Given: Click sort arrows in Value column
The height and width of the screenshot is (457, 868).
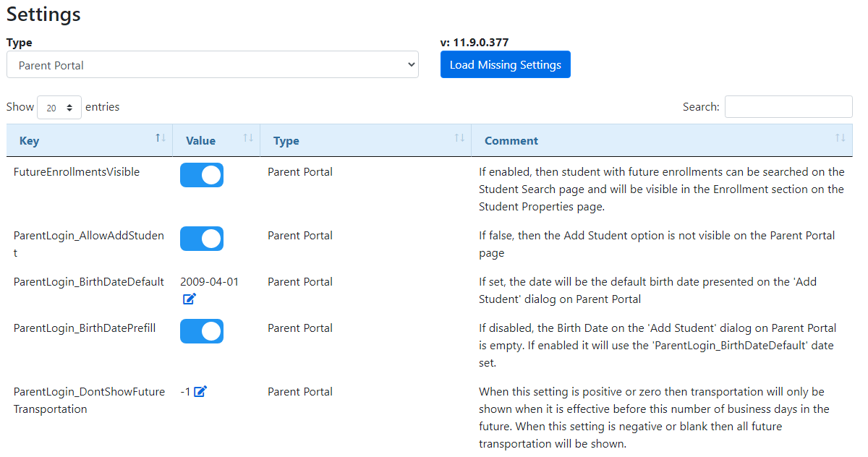Looking at the screenshot, I should point(248,138).
